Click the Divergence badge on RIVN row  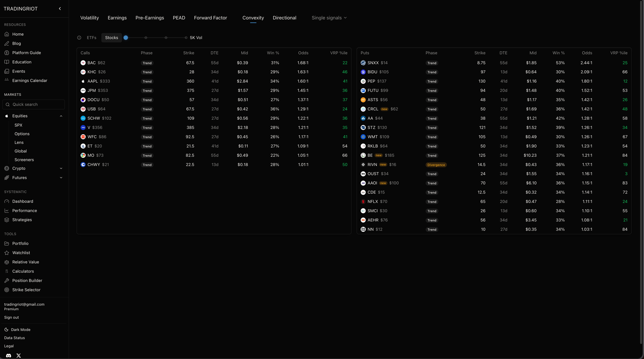(x=436, y=165)
